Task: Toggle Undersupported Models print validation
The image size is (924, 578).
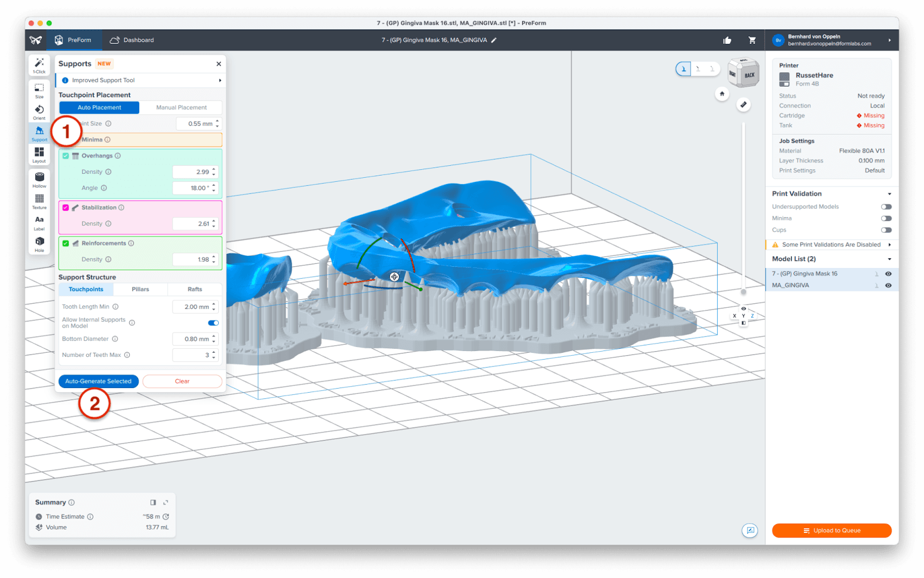Action: coord(885,206)
